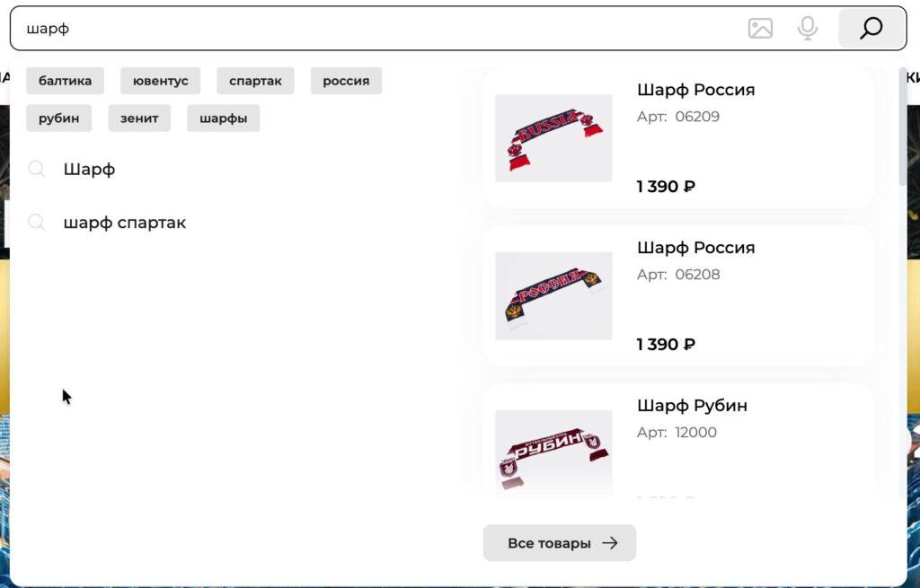Image resolution: width=920 pixels, height=588 pixels.
Task: Select the спартак tag chip
Action: click(x=255, y=81)
